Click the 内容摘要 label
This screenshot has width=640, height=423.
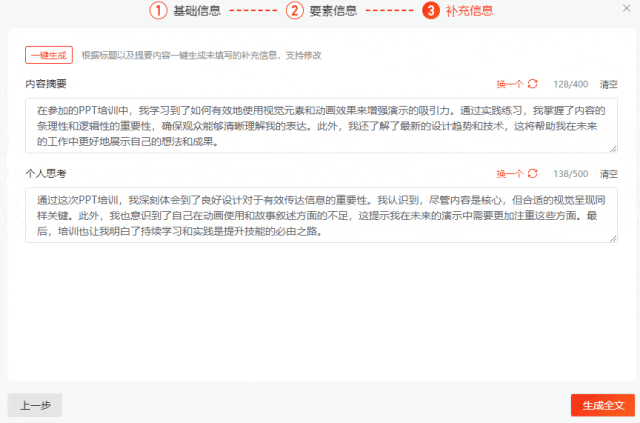coord(46,84)
